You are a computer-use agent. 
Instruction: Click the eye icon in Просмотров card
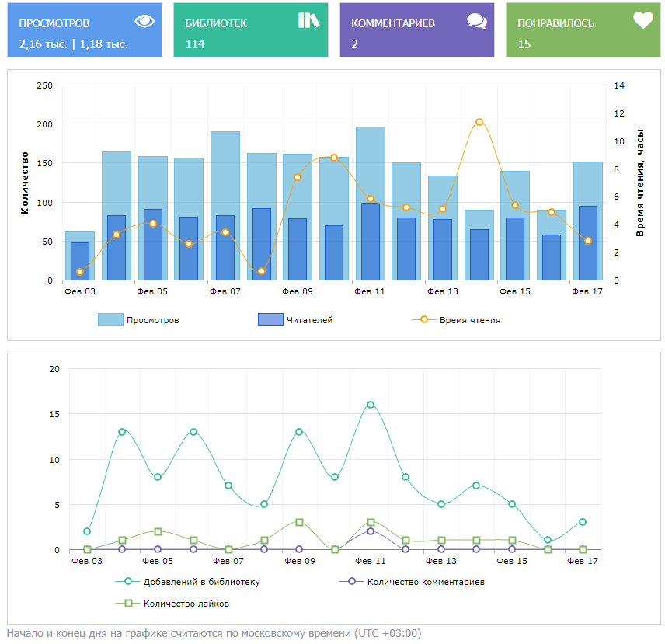144,21
